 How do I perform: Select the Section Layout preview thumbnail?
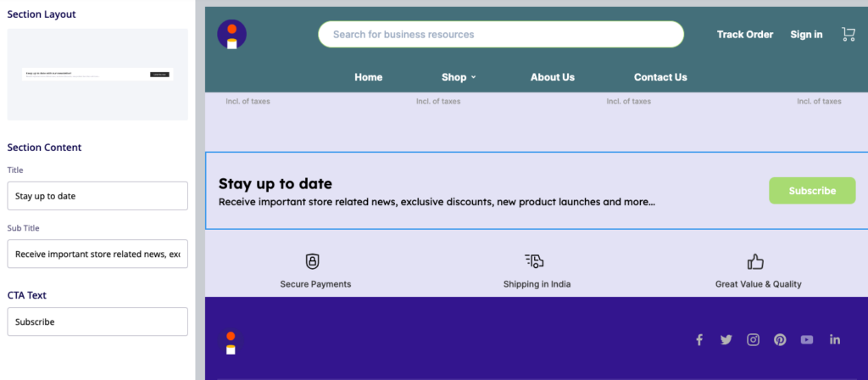coord(97,75)
